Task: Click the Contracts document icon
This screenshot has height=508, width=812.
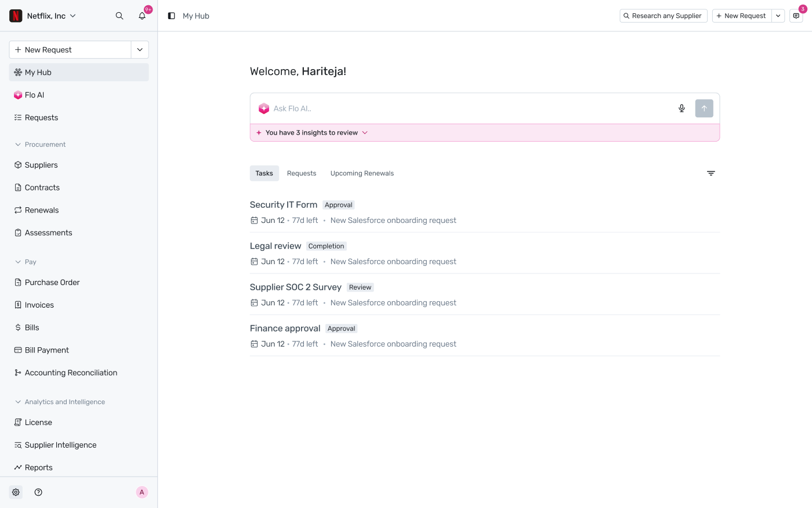Action: pyautogui.click(x=18, y=188)
